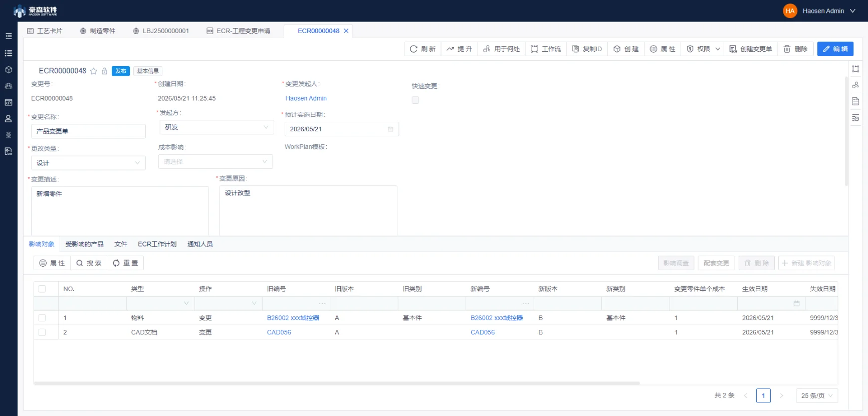Open the 文件 tab

121,244
